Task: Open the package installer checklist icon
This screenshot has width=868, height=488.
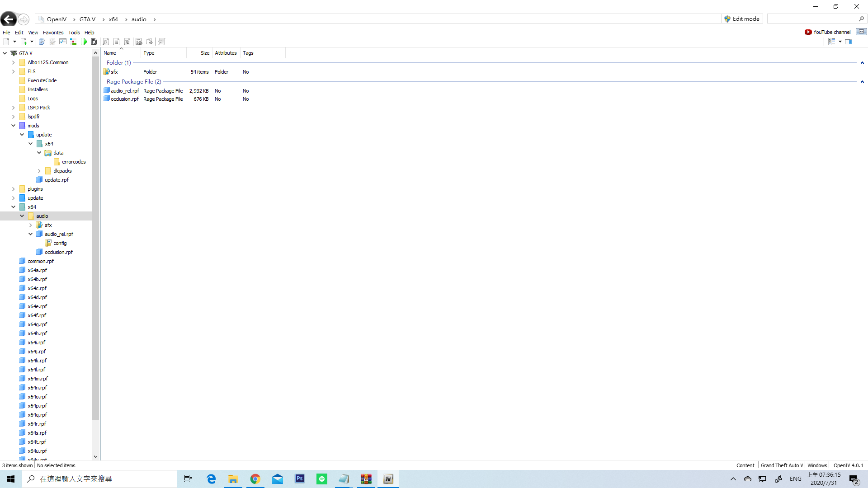Action: pyautogui.click(x=63, y=42)
